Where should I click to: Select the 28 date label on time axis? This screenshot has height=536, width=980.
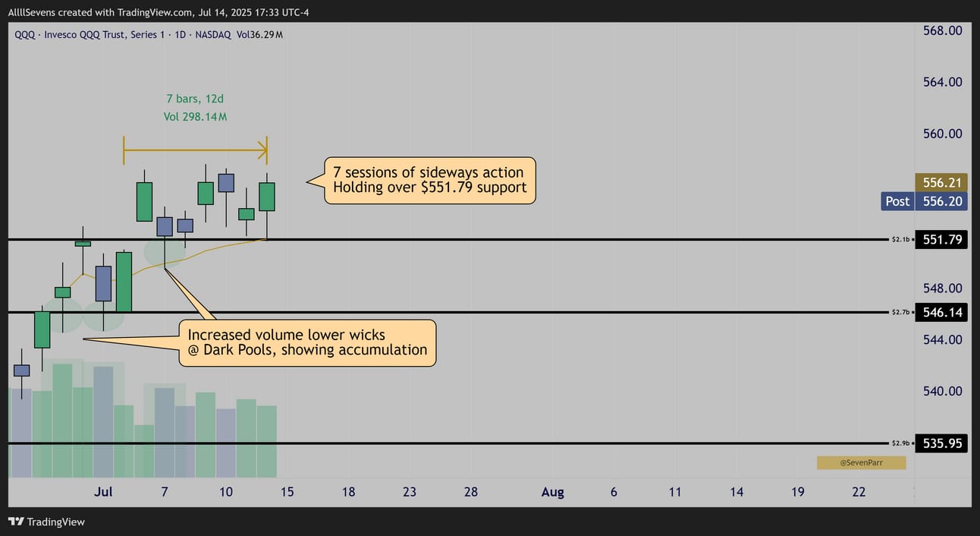471,492
